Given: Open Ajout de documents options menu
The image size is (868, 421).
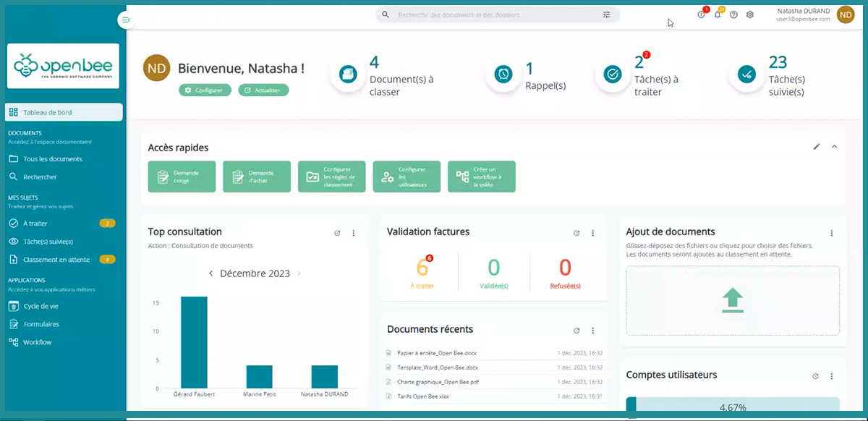Looking at the screenshot, I should pyautogui.click(x=832, y=233).
